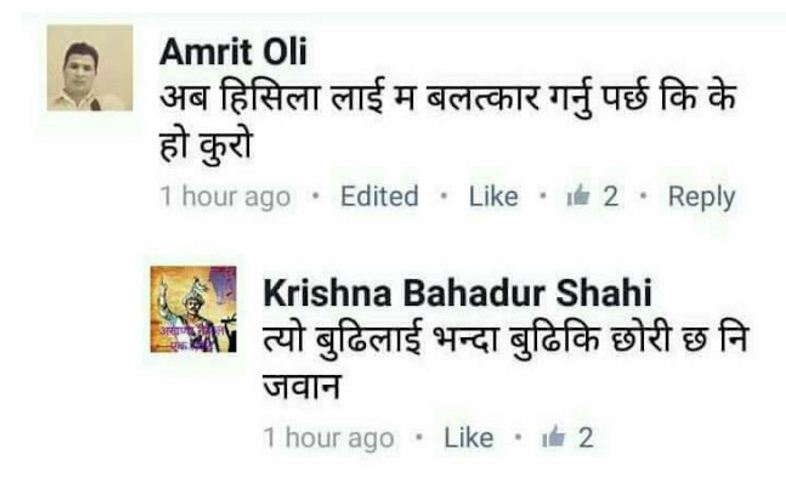Open Amrit Oli's profile picture
786x484 pixels.
click(x=90, y=68)
